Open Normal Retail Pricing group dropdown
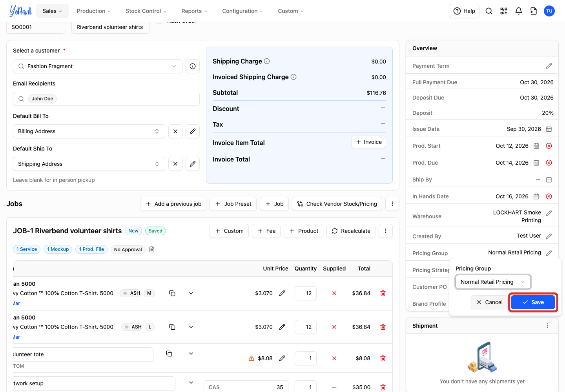 tap(493, 282)
